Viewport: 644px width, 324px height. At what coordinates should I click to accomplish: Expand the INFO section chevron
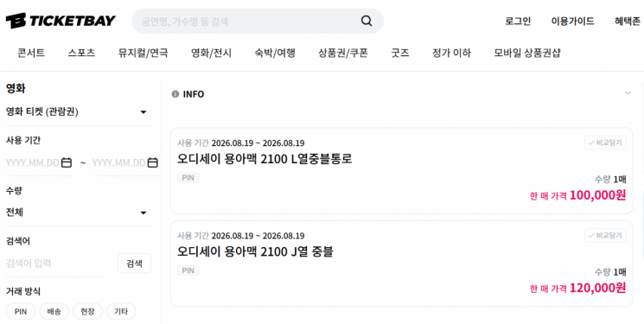coord(628,92)
